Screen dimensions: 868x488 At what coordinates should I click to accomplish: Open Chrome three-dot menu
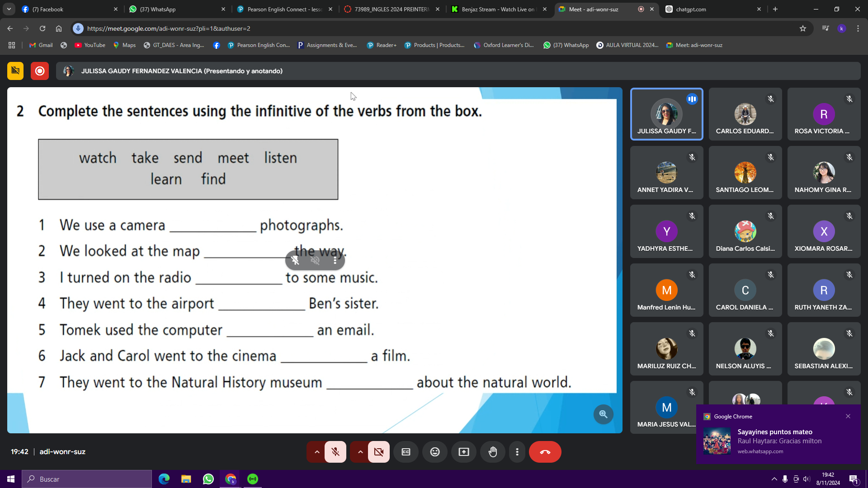click(858, 28)
